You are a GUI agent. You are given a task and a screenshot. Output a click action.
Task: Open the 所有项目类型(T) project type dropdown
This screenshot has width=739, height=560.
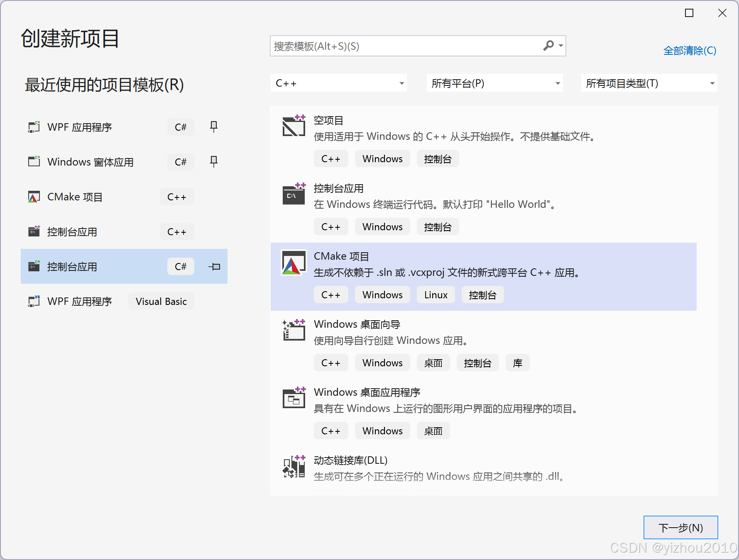click(649, 83)
